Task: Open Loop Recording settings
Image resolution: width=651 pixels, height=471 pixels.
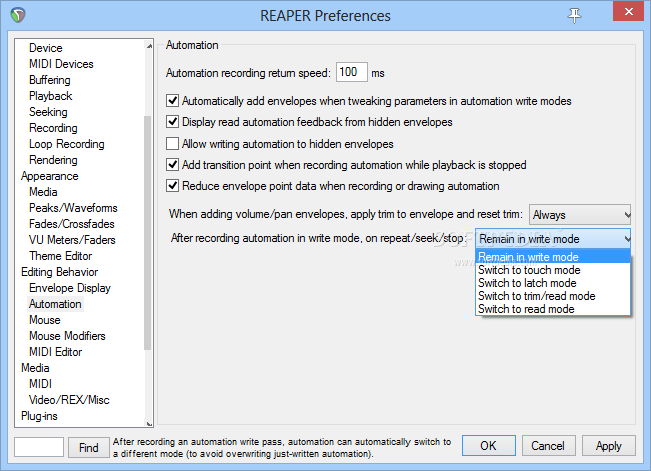Action: 66,144
